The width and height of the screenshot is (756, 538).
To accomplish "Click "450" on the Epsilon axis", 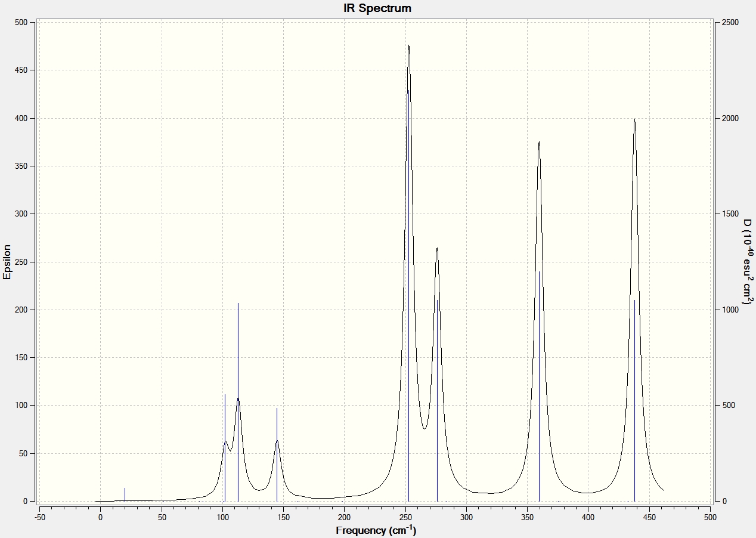I will (21, 70).
